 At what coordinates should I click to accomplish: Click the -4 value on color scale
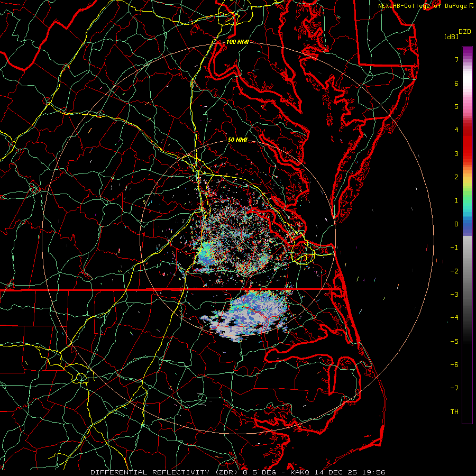(454, 317)
